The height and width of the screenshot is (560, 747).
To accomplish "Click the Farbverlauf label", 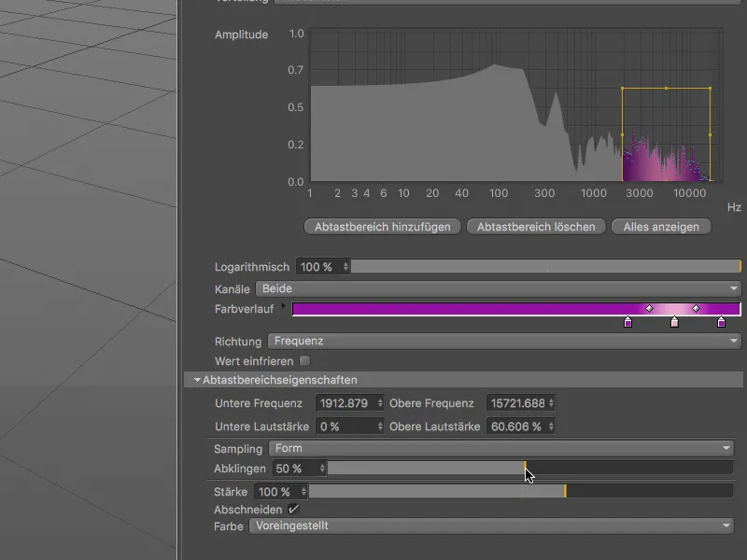I will pos(244,309).
